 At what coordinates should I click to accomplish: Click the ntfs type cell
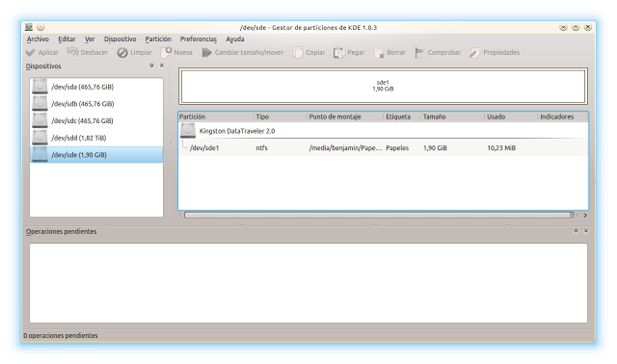[x=261, y=147]
